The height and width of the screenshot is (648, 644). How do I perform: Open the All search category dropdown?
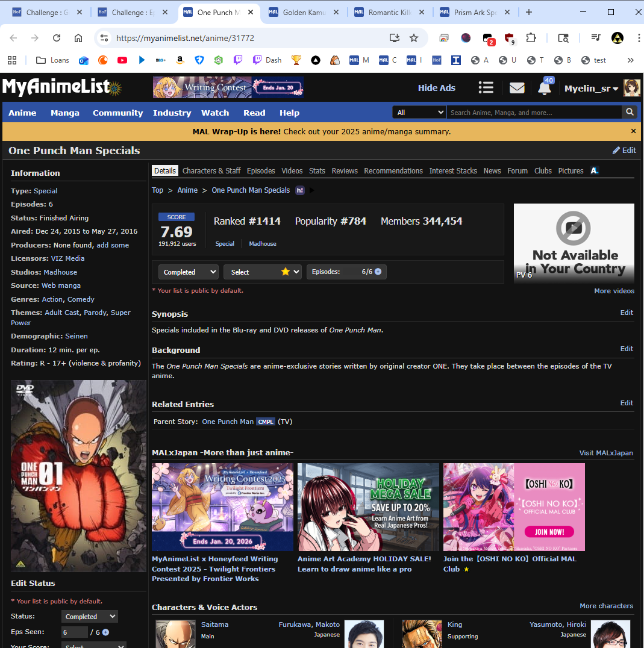[x=419, y=112]
